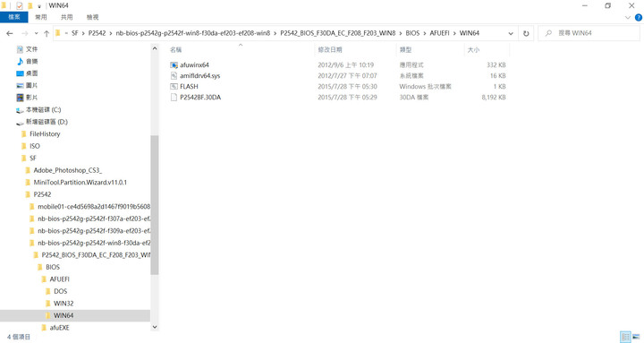Viewport: 644px width, 343px height.
Task: Click the navigation pane scrollbar thumb
Action: click(x=155, y=205)
